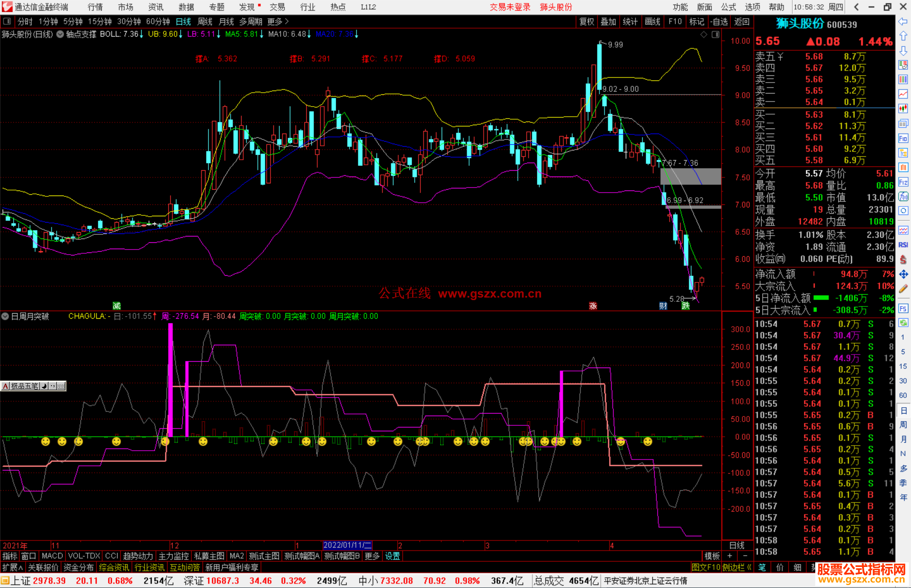Click the plus zoom-in button near 模板
Viewport: 911px width, 588px height.
tap(730, 556)
